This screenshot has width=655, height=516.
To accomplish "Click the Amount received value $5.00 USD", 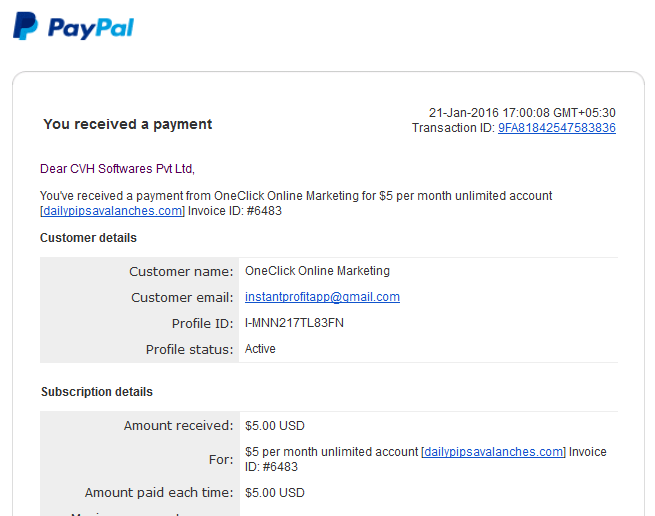I will click(x=274, y=426).
